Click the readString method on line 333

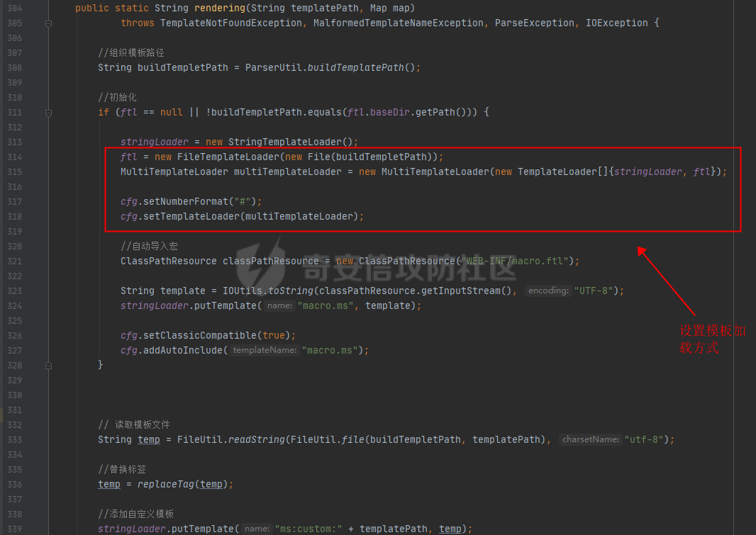257,440
